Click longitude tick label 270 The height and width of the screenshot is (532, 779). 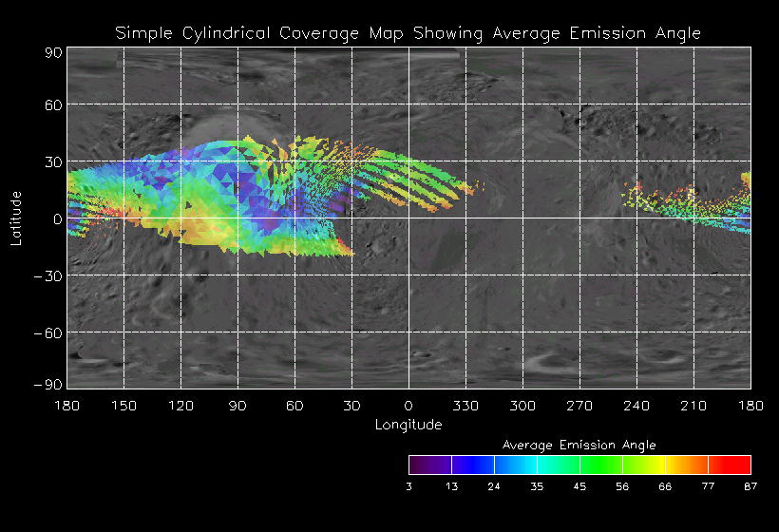click(579, 406)
